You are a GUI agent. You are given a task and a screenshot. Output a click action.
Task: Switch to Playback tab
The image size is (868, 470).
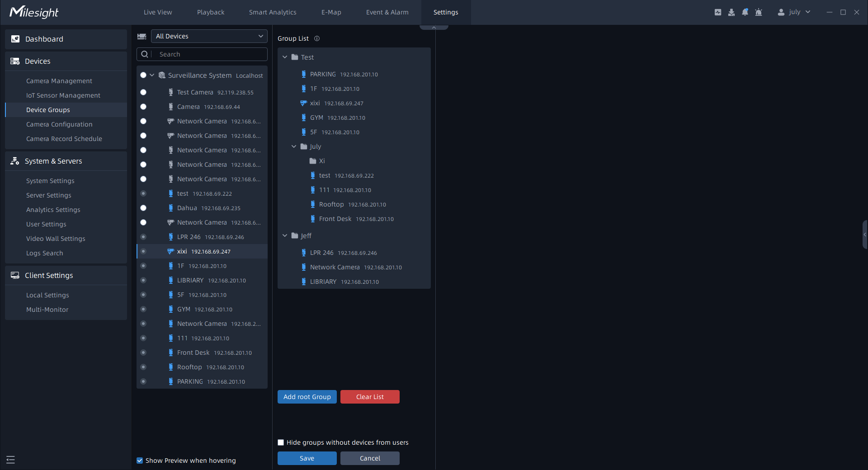tap(211, 12)
